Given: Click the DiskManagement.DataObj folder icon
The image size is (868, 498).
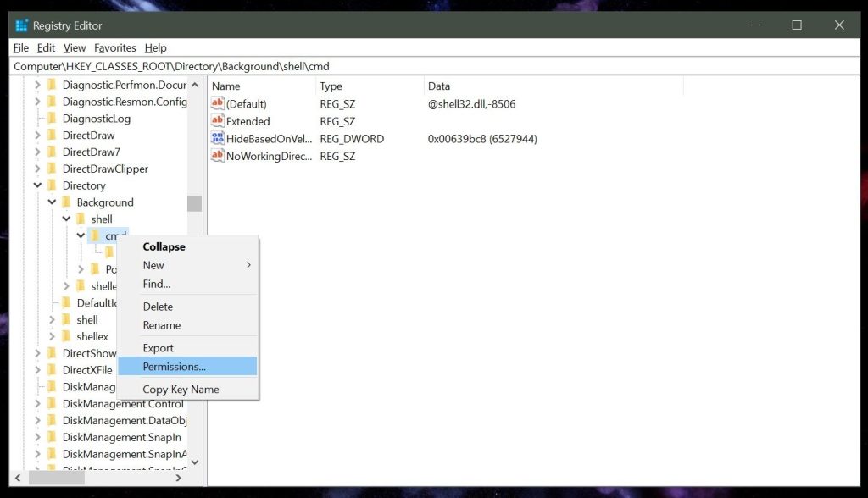Looking at the screenshot, I should 53,420.
